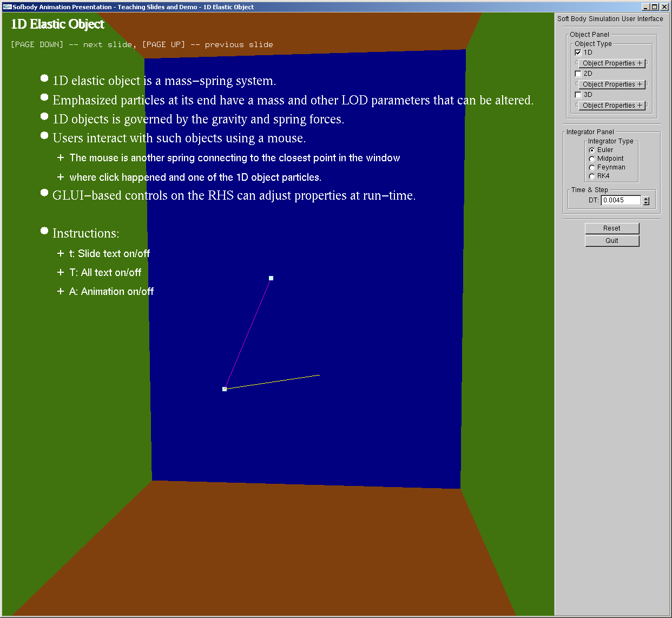This screenshot has height=618, width=672.
Task: Enable the 3D object type checkbox
Action: (578, 95)
